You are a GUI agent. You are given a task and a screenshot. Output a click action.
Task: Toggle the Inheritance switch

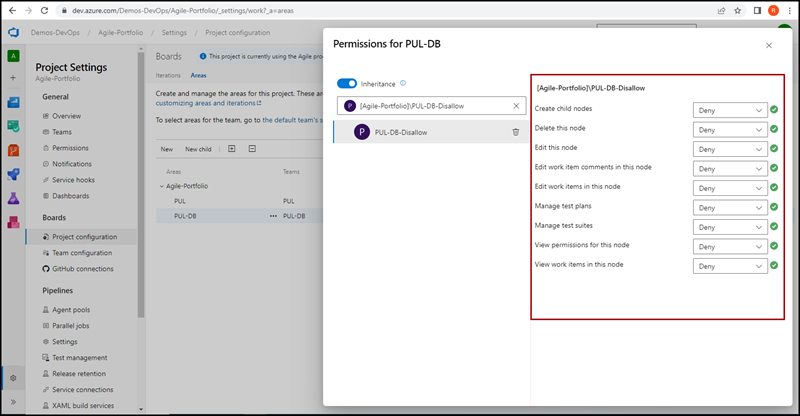click(x=347, y=83)
